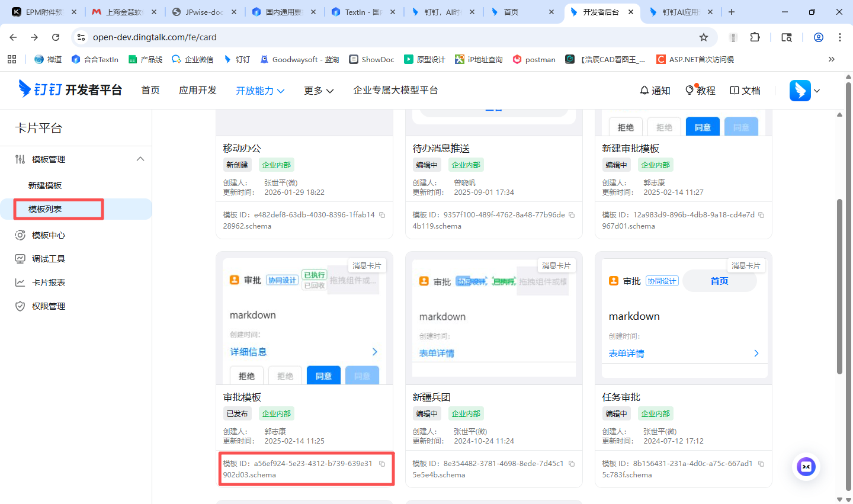Click the page vertical scrollbar
853x504 pixels.
[x=839, y=284]
